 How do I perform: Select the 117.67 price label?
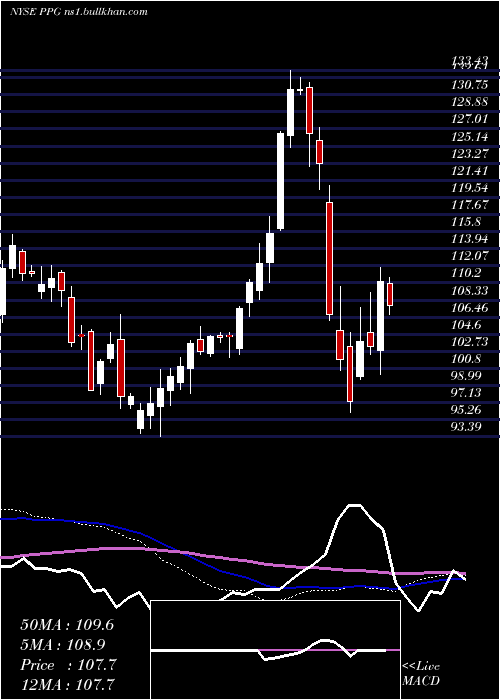tap(469, 204)
